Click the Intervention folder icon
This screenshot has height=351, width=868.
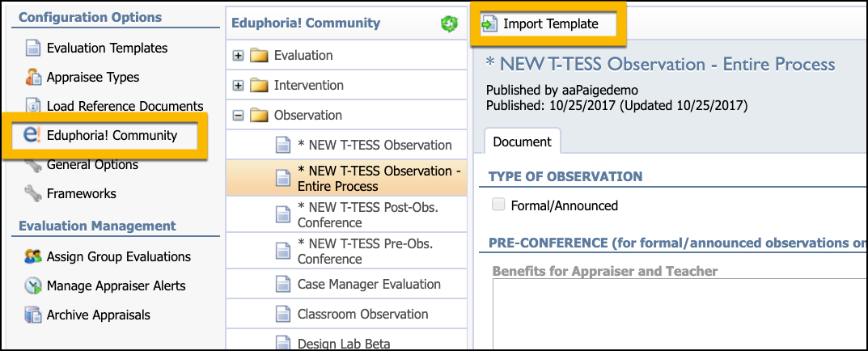pos(258,86)
